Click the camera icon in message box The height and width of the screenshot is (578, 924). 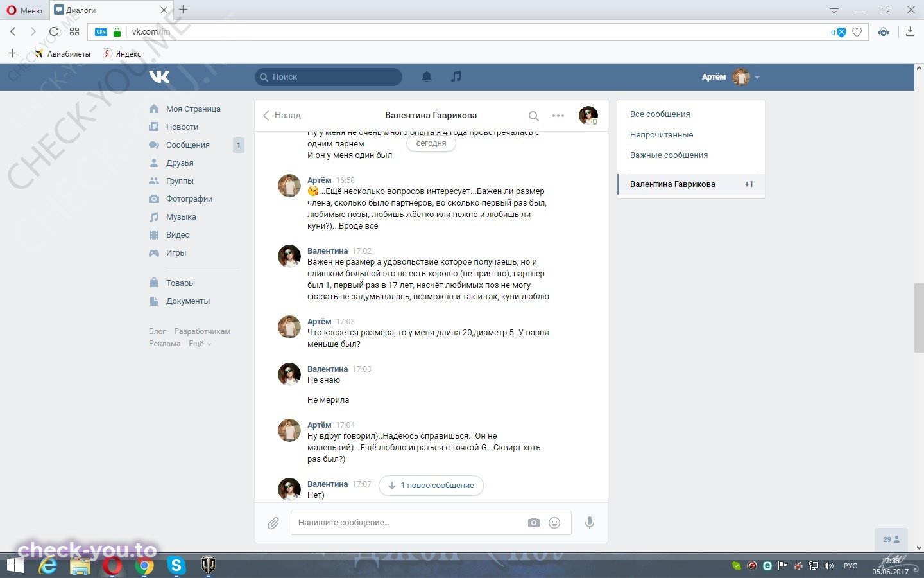[534, 523]
